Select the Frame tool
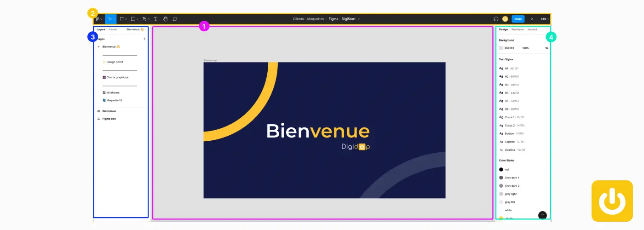644x230 pixels. tap(122, 19)
